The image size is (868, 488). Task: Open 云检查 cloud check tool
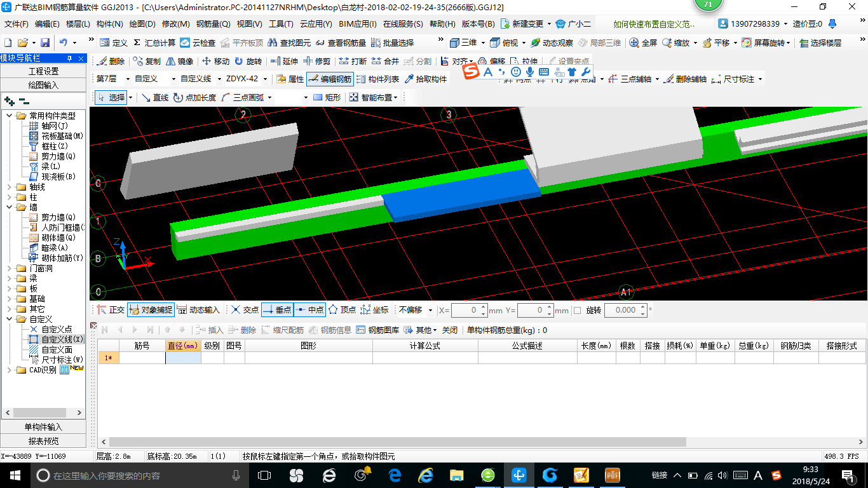pos(198,43)
